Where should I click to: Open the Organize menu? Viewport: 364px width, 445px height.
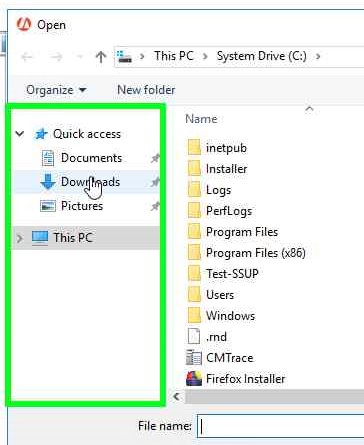point(56,90)
